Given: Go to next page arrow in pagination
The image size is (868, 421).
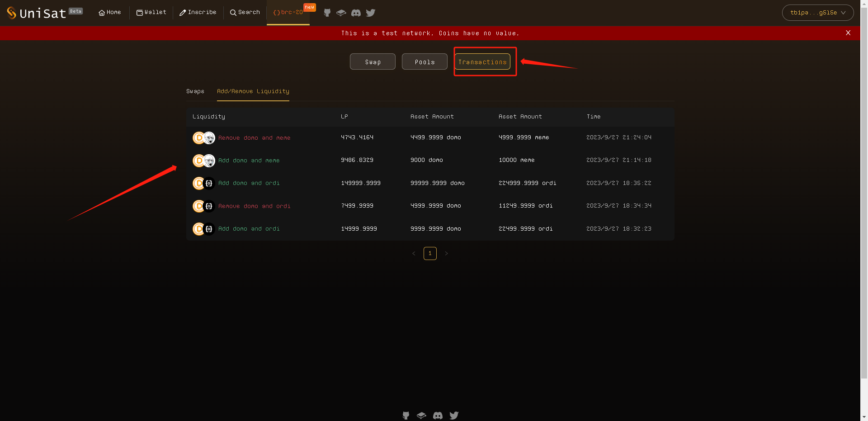Looking at the screenshot, I should pyautogui.click(x=446, y=254).
